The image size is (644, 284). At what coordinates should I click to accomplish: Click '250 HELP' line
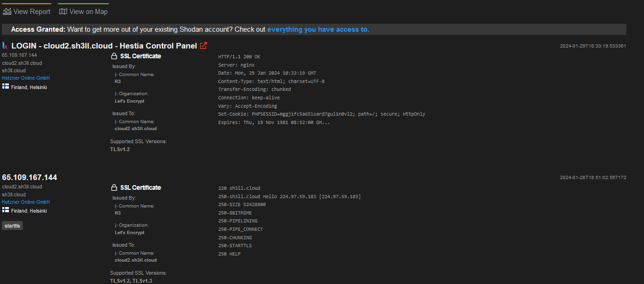(229, 254)
